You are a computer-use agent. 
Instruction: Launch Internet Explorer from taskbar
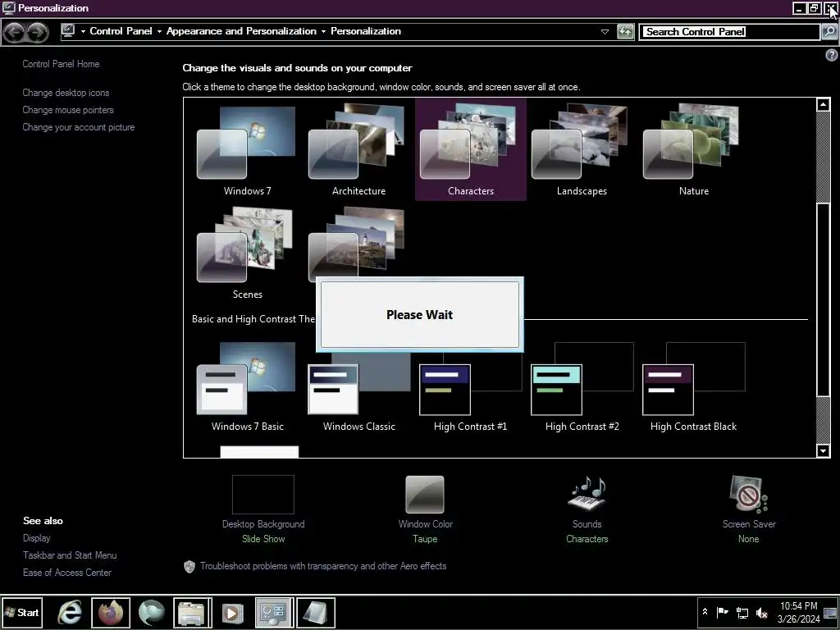[x=71, y=612]
